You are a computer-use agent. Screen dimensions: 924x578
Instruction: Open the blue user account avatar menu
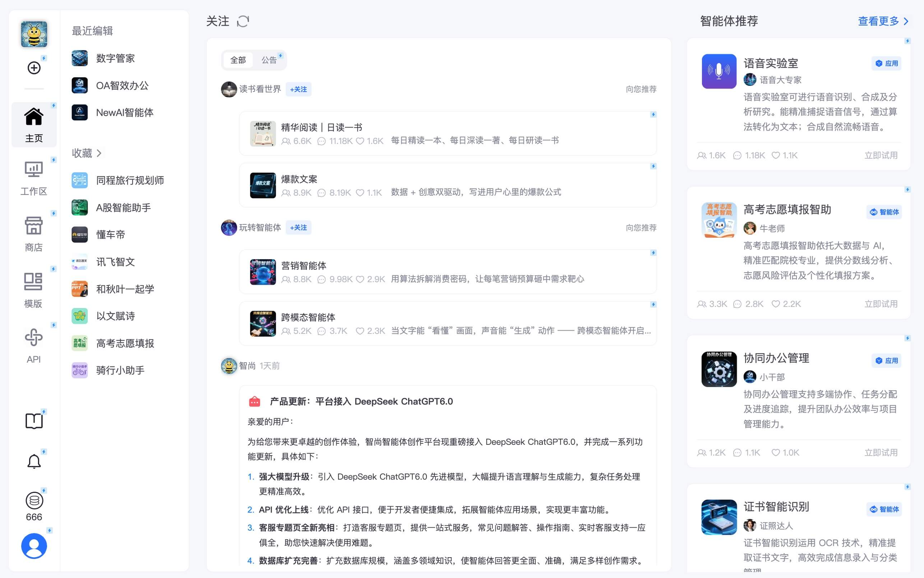(34, 545)
